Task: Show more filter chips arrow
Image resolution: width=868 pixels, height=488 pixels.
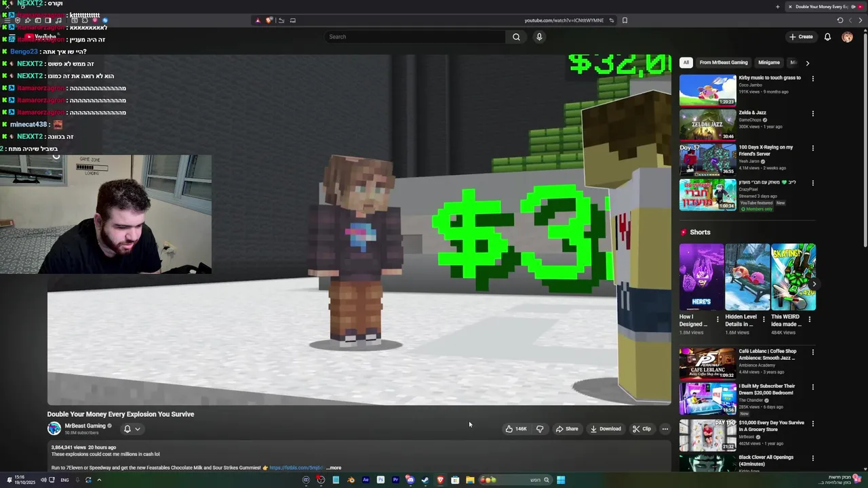Action: click(807, 62)
